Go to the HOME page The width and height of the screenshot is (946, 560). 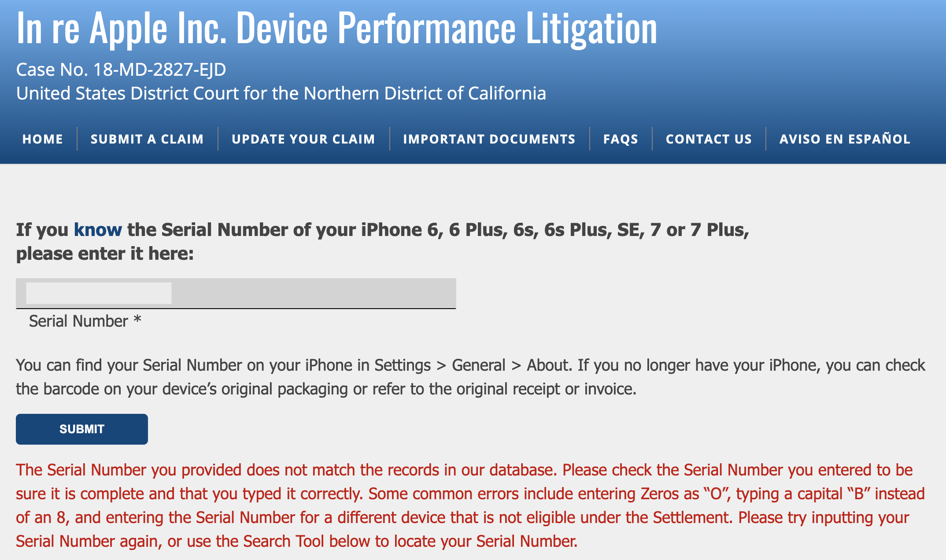pyautogui.click(x=43, y=139)
